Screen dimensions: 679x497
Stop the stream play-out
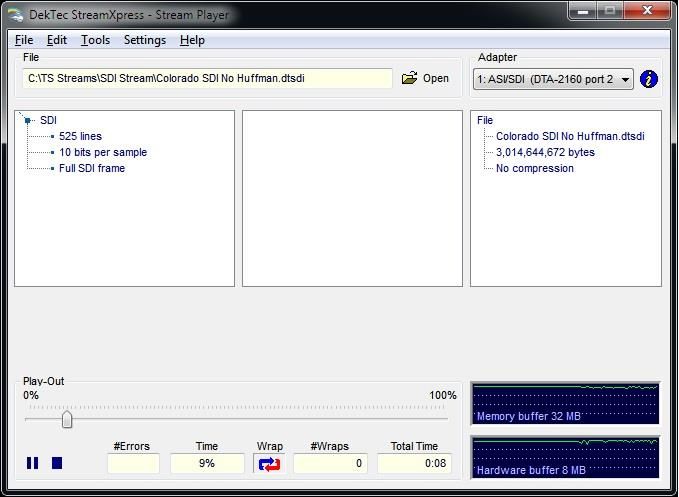coord(57,463)
